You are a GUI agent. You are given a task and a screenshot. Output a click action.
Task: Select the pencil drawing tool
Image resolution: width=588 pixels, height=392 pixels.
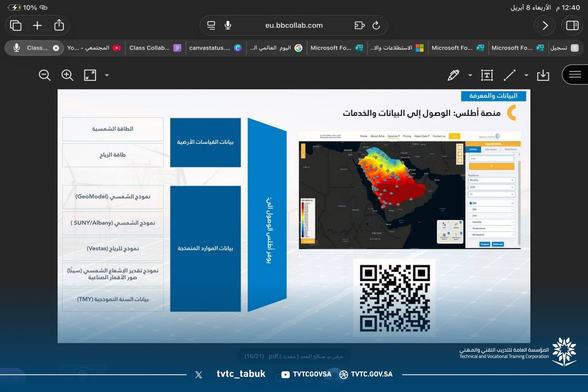point(454,75)
